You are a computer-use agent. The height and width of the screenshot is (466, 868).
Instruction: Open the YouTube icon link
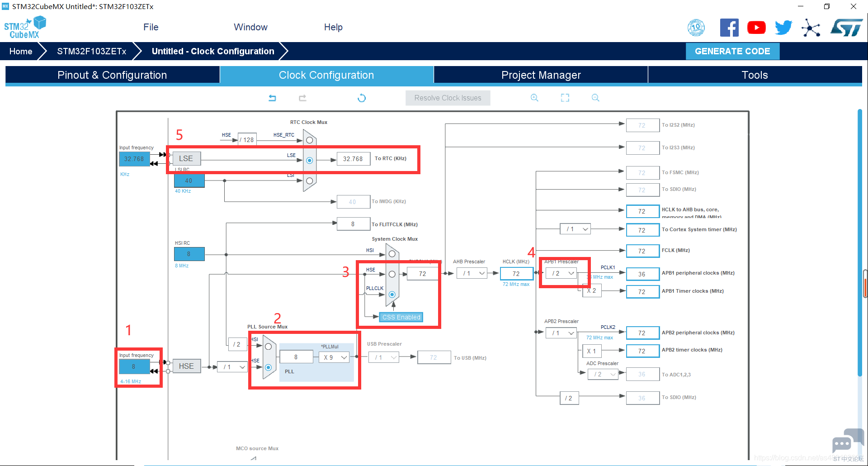coord(756,28)
